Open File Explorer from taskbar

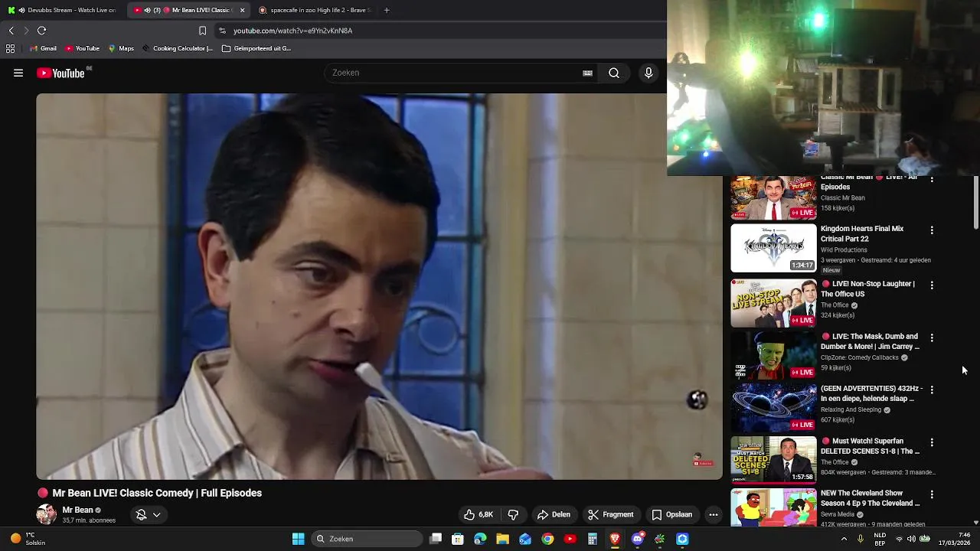point(502,539)
